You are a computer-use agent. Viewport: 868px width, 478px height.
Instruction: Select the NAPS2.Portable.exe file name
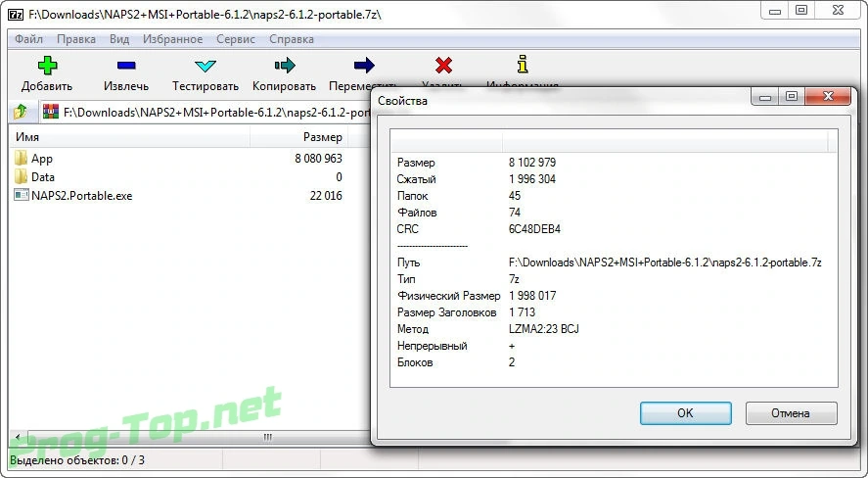pos(82,196)
